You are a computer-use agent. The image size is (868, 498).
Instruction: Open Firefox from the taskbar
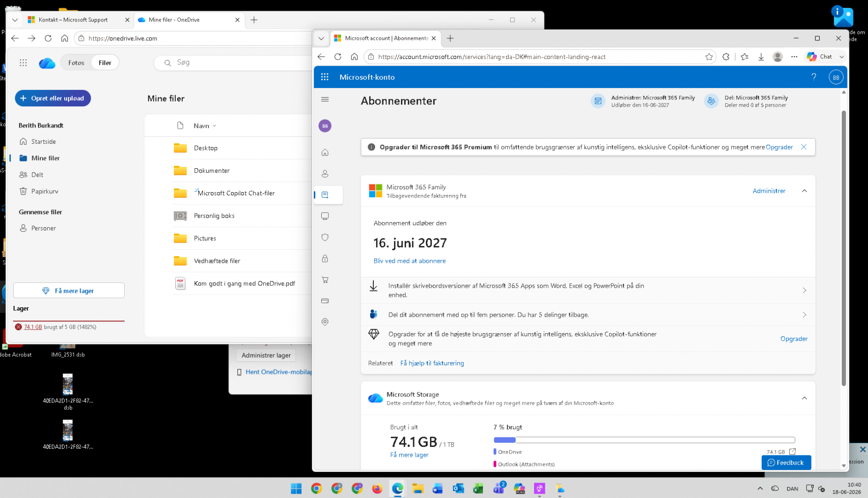[377, 489]
